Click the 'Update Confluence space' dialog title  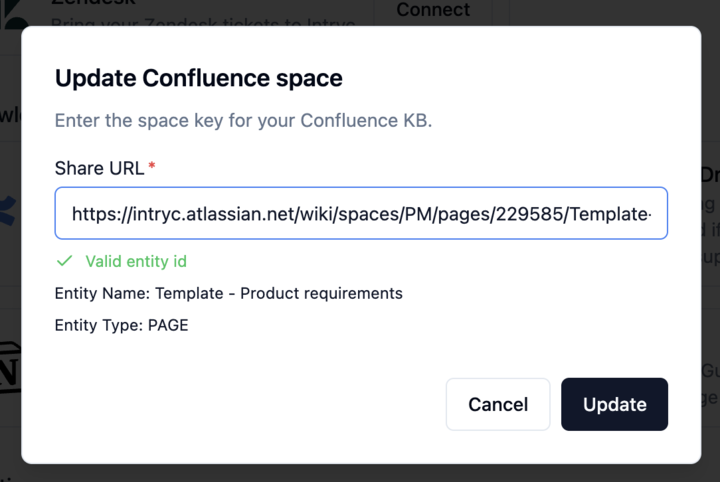point(198,78)
